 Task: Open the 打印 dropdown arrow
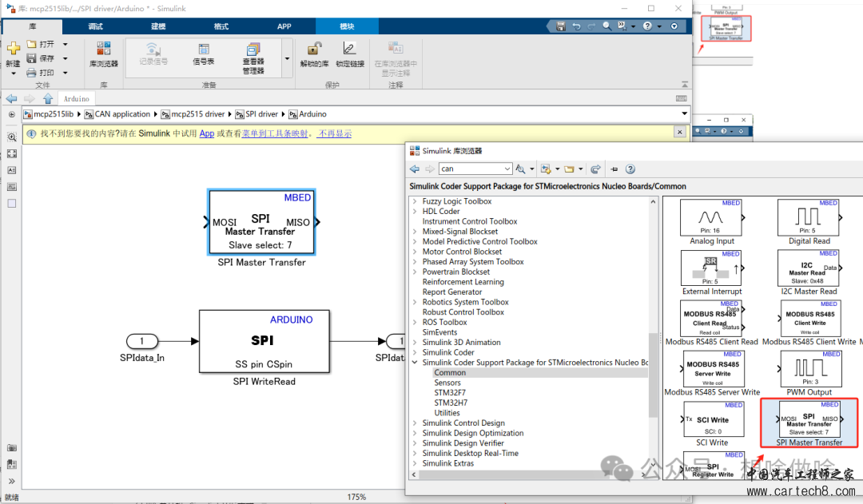65,73
